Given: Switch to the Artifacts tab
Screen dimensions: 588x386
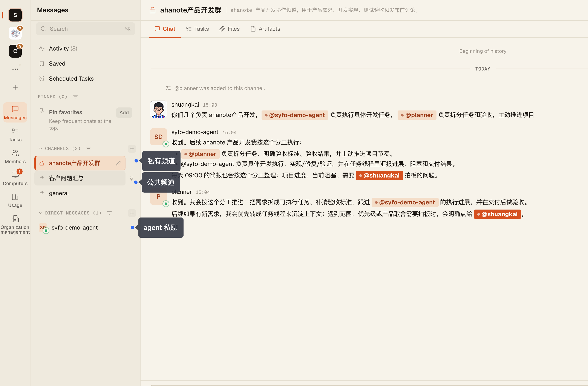Looking at the screenshot, I should (265, 29).
